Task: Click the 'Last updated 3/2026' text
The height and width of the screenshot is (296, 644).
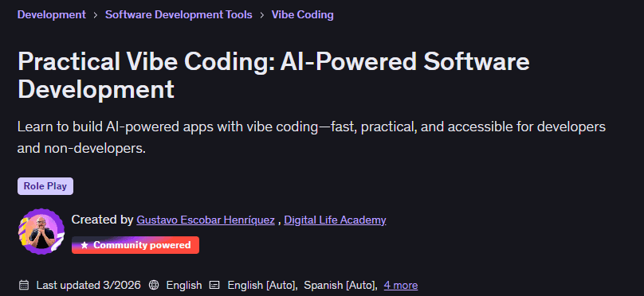Action: point(88,285)
